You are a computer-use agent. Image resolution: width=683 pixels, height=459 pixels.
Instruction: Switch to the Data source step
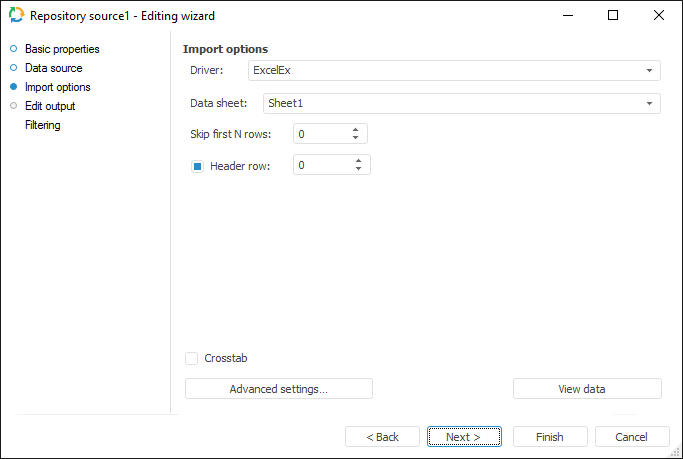pyautogui.click(x=53, y=68)
